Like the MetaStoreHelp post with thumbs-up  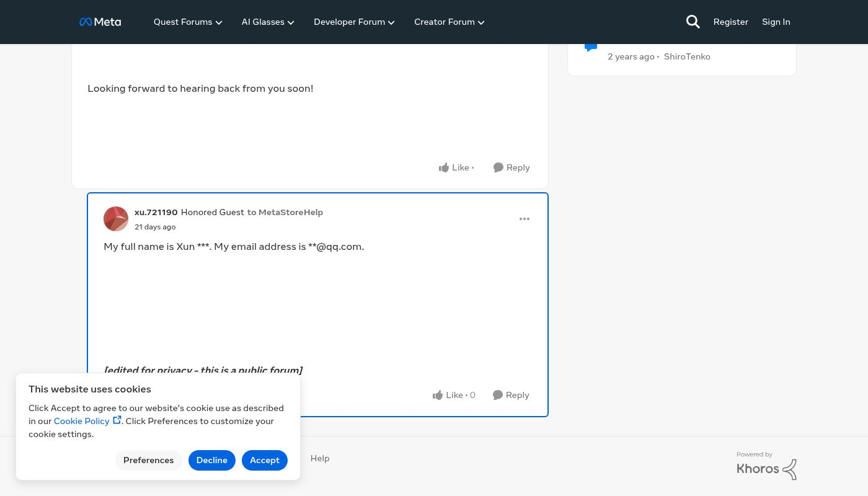point(453,167)
